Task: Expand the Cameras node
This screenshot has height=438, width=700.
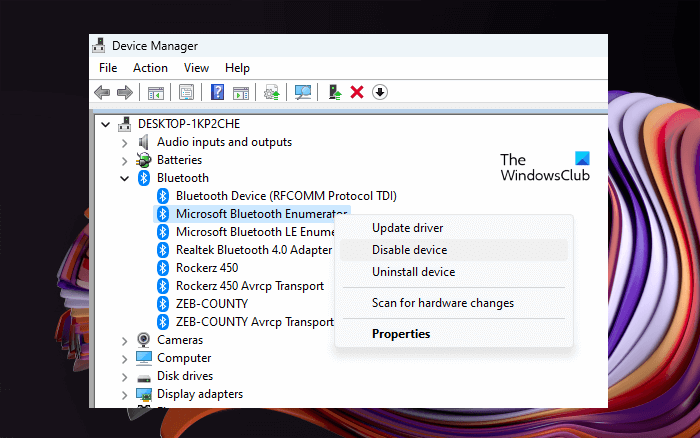Action: [125, 341]
